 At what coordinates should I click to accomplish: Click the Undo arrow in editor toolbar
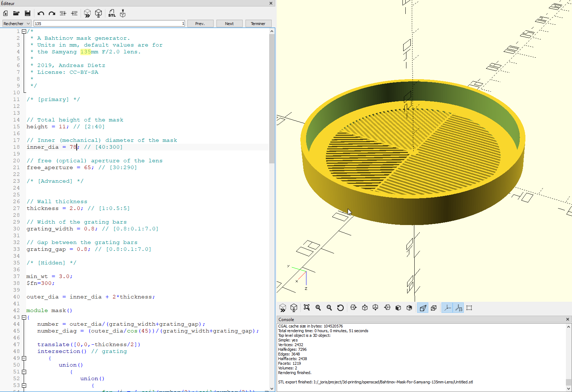[41, 14]
